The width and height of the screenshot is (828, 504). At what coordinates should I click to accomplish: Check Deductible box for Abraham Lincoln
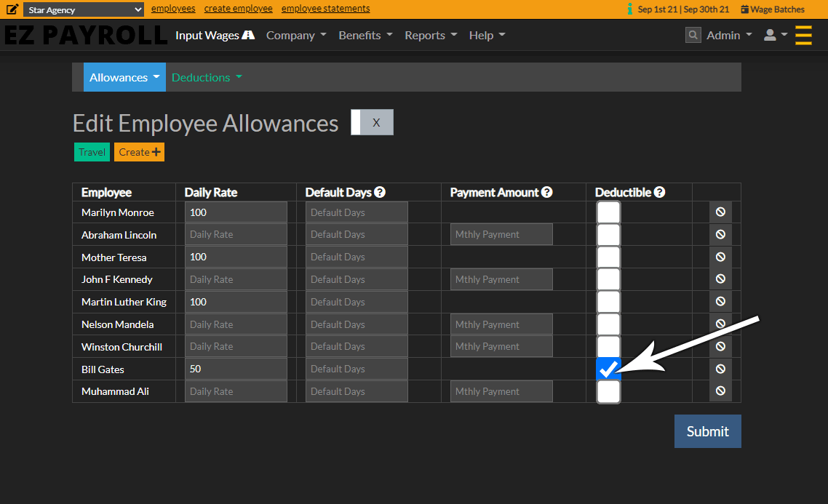pos(608,235)
